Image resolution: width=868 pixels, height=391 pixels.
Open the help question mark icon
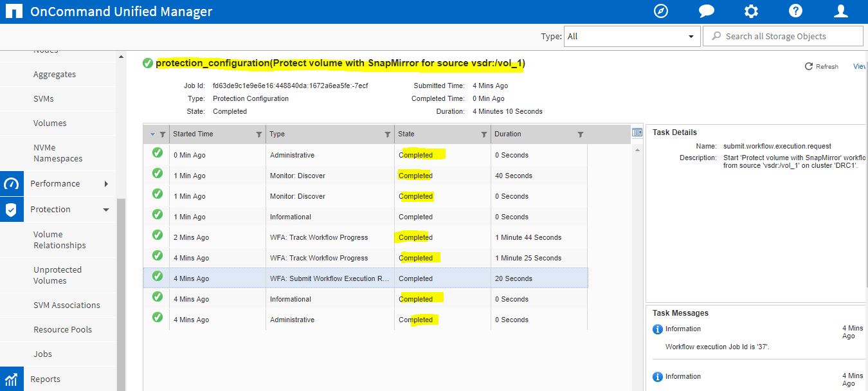[x=795, y=10]
